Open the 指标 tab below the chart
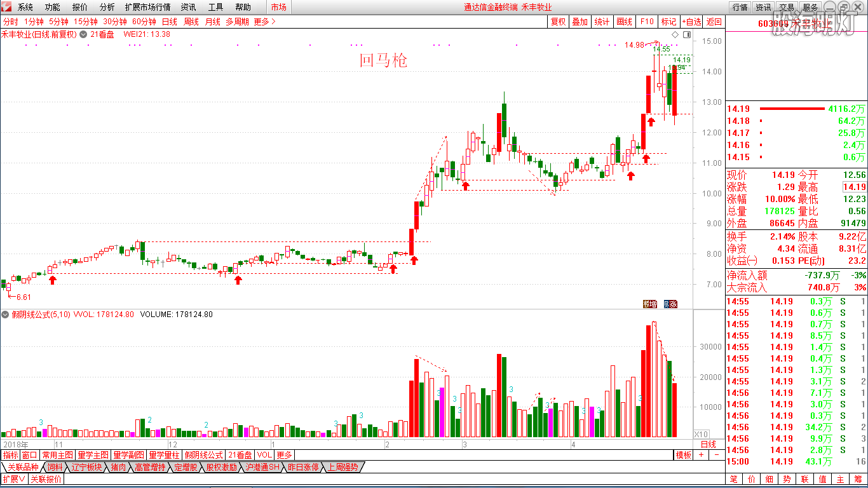The image size is (868, 488). tap(10, 455)
